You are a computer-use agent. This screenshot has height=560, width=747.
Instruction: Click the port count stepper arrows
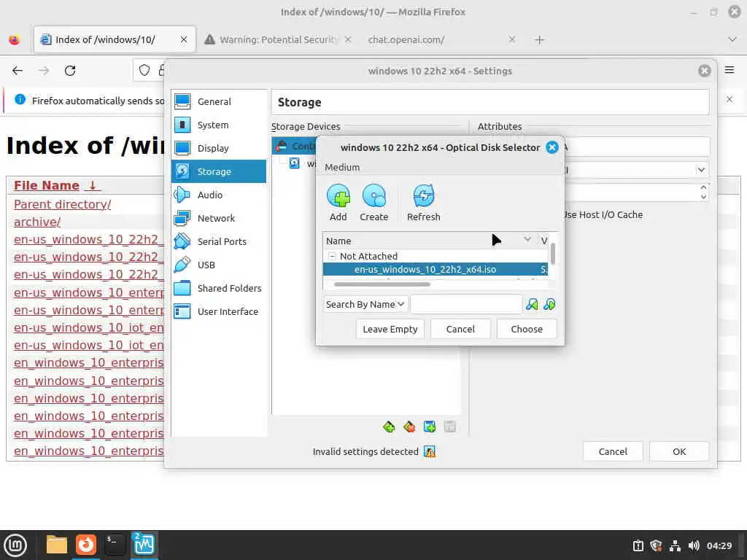coord(704,192)
